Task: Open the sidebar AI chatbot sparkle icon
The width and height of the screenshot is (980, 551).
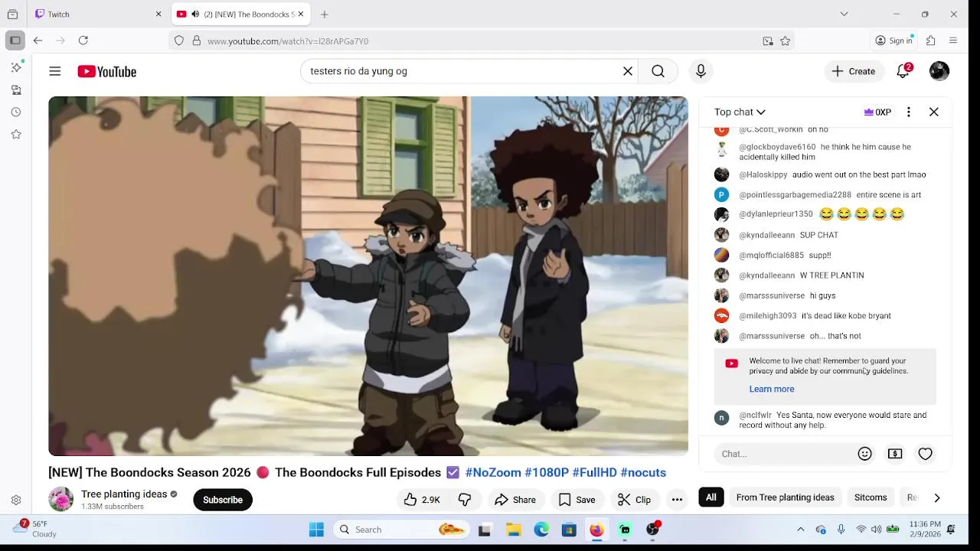Action: 16,67
